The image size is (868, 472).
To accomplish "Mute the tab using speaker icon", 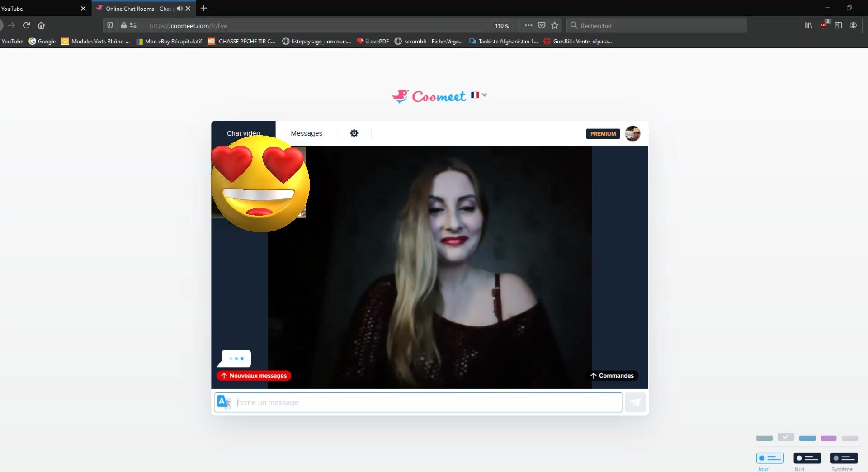I will click(x=179, y=9).
